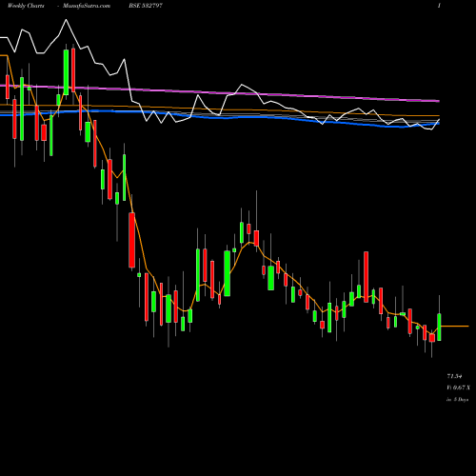
Task: Click the volume text starting with 'V:'
Action: (x=458, y=387)
